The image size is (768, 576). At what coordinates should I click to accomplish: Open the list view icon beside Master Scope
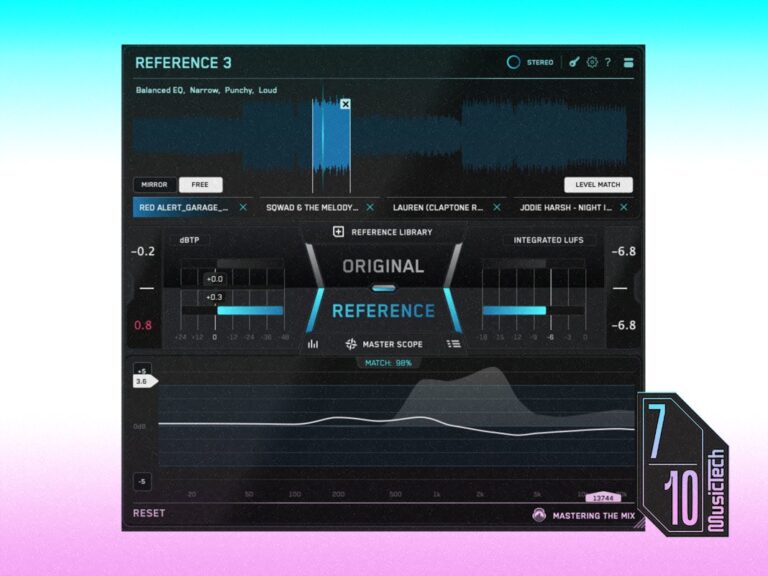(454, 344)
